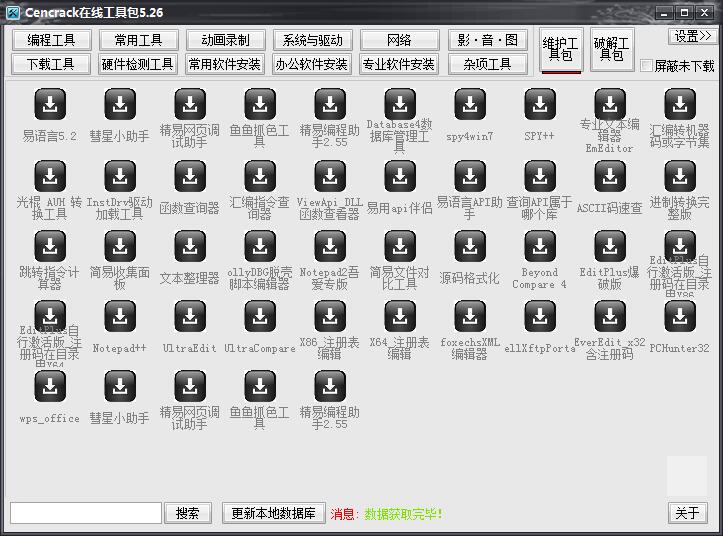Switch to the 硬件检测工具 category
The height and width of the screenshot is (536, 723).
pos(138,64)
